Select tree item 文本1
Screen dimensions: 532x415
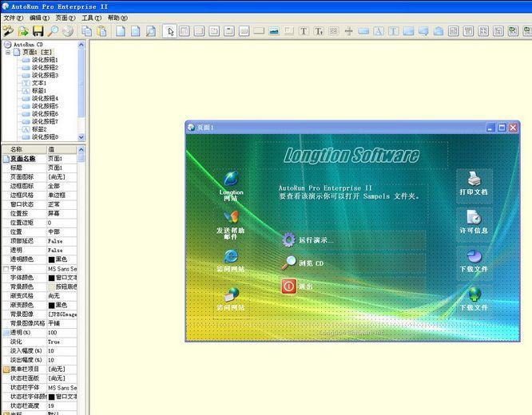pos(39,83)
